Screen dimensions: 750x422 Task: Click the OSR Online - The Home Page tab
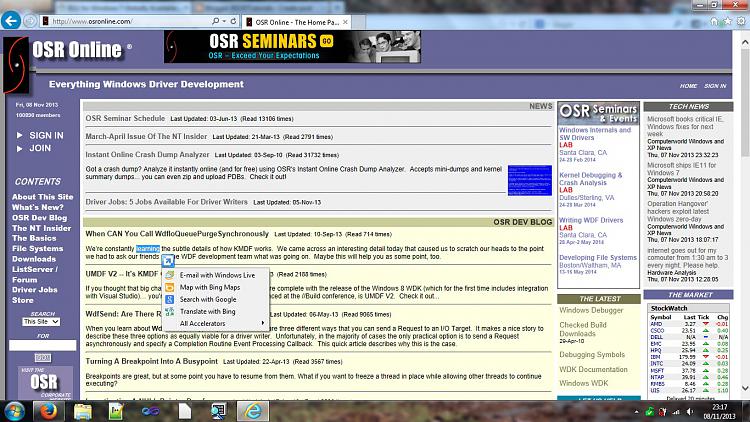297,22
